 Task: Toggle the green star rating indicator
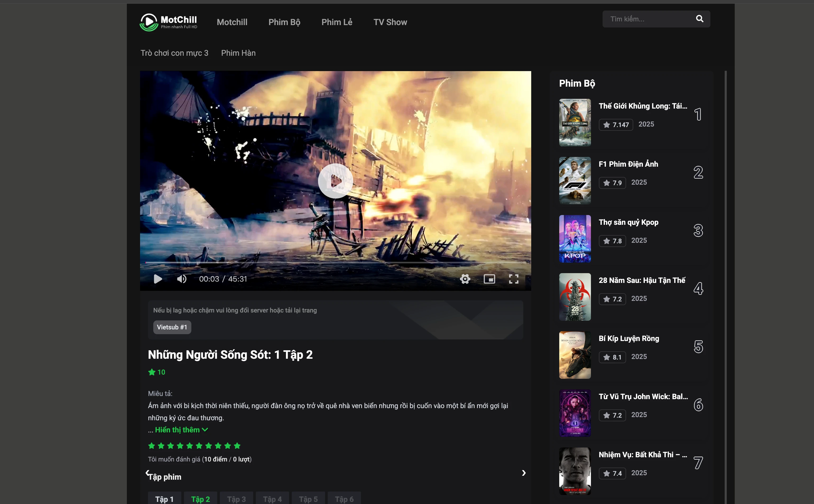pos(152,372)
